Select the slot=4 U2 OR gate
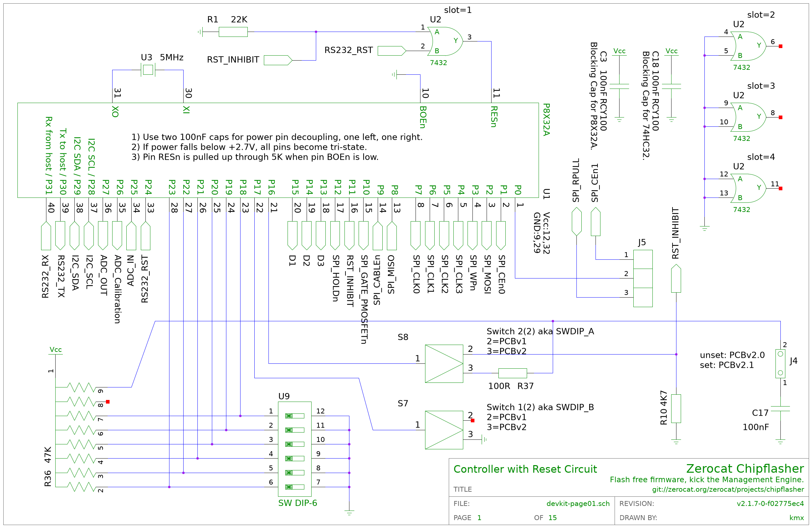 coord(749,188)
